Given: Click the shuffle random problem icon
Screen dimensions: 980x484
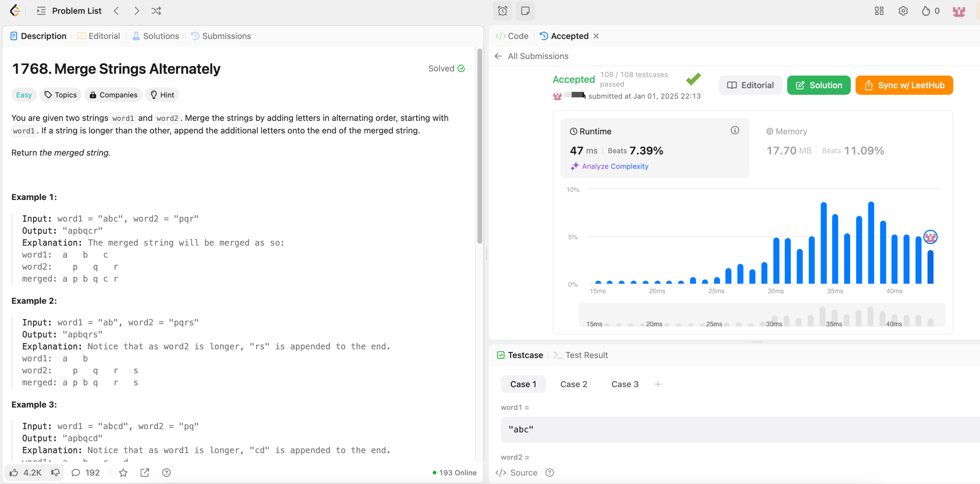Looking at the screenshot, I should [156, 11].
